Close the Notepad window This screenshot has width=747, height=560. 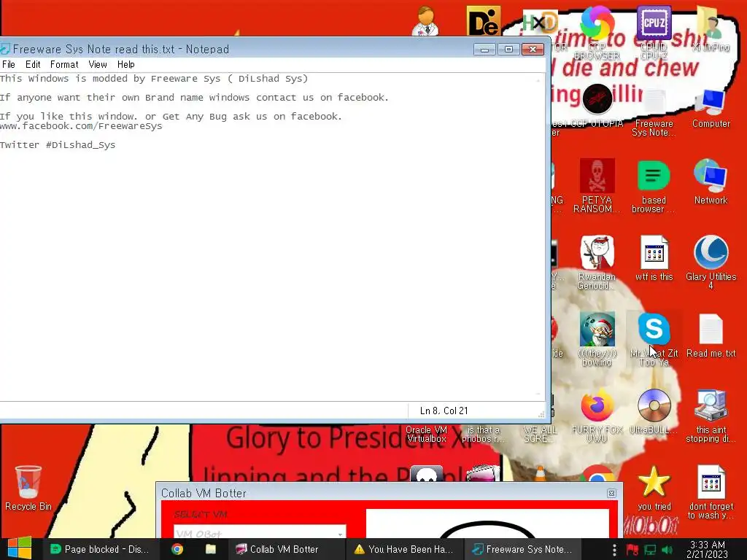tap(533, 49)
